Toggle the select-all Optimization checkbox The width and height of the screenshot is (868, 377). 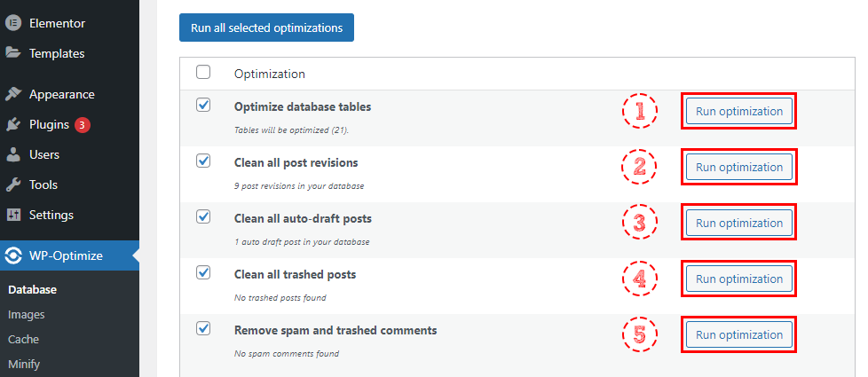pos(203,72)
